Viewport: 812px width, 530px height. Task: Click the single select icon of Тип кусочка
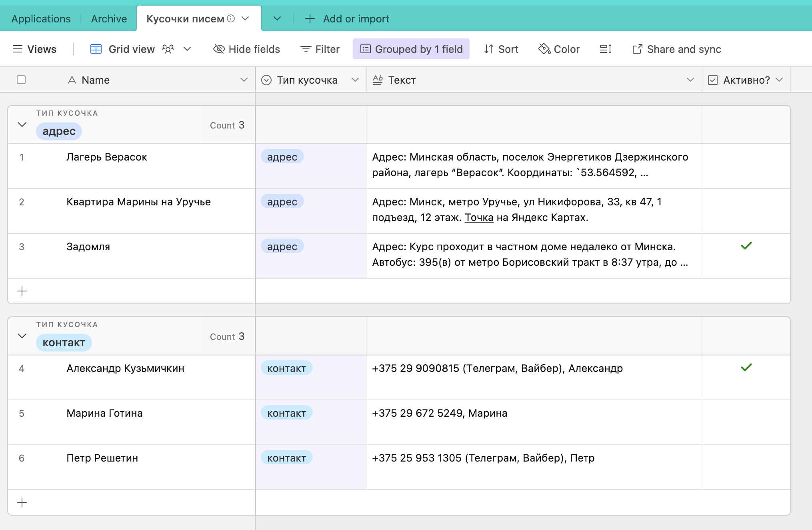coord(266,80)
